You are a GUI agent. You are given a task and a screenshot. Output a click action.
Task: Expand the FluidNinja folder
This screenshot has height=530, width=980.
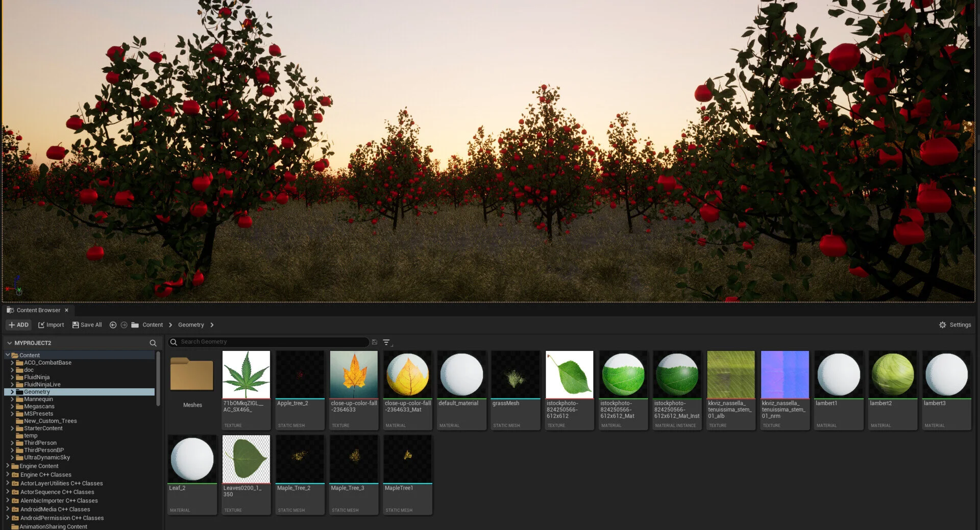click(12, 377)
